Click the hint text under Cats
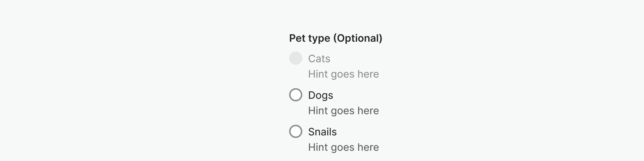This screenshot has width=644, height=161. click(343, 74)
